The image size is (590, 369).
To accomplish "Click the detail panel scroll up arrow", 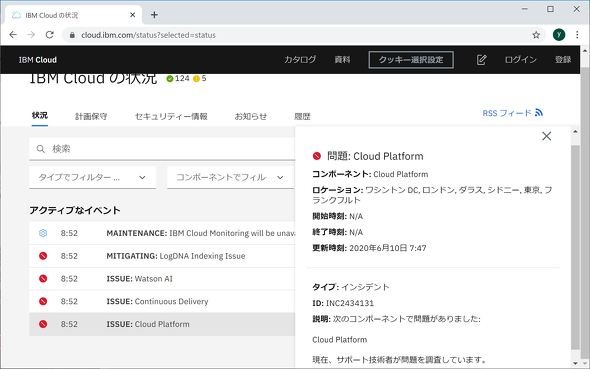I will tap(575, 132).
